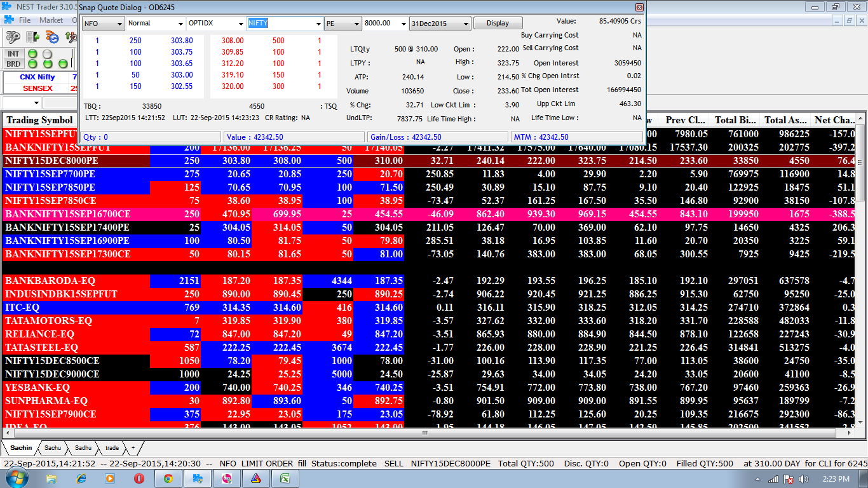Click the CNX Nifty index label
This screenshot has height=488, width=868.
[x=37, y=78]
